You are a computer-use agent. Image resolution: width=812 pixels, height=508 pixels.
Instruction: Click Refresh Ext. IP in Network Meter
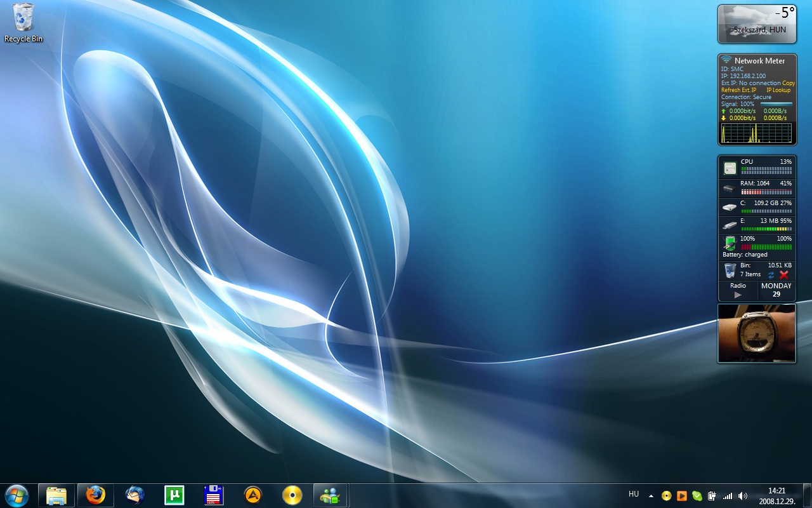(739, 90)
